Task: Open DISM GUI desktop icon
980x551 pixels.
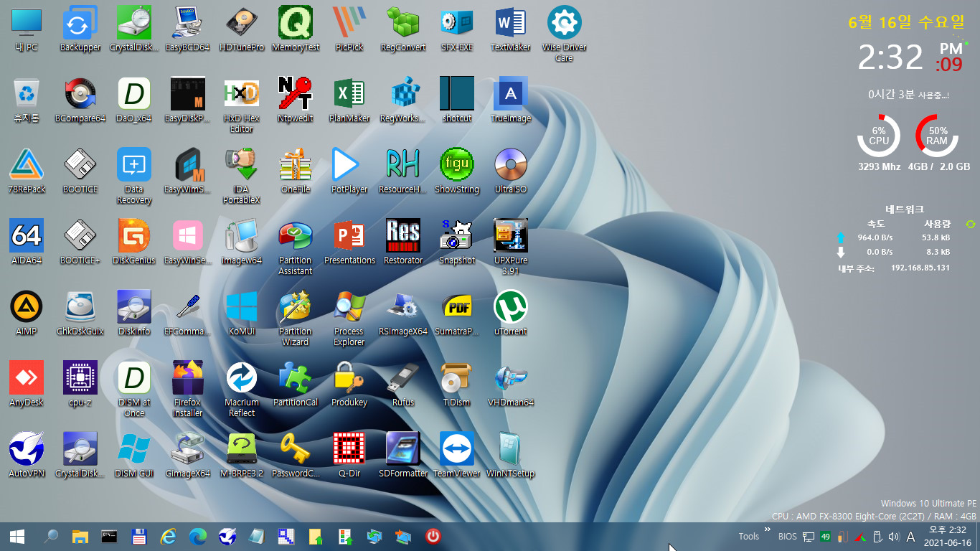Action: coord(134,456)
